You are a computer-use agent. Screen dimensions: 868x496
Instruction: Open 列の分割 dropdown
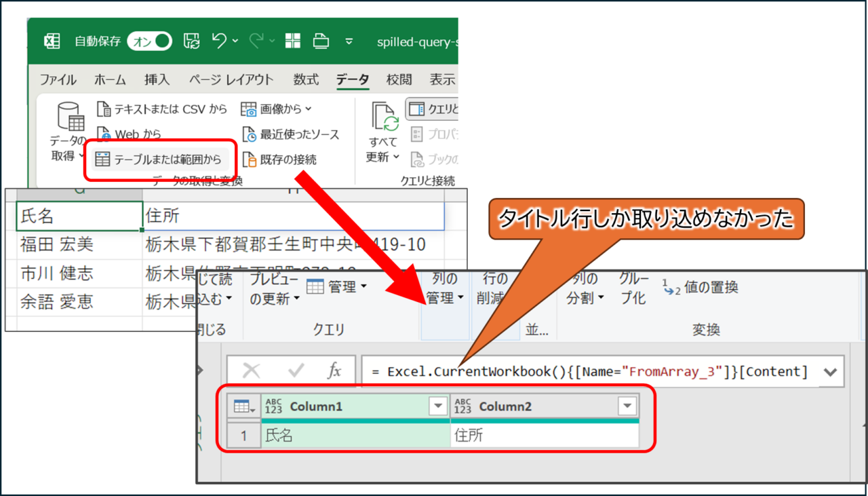click(586, 290)
